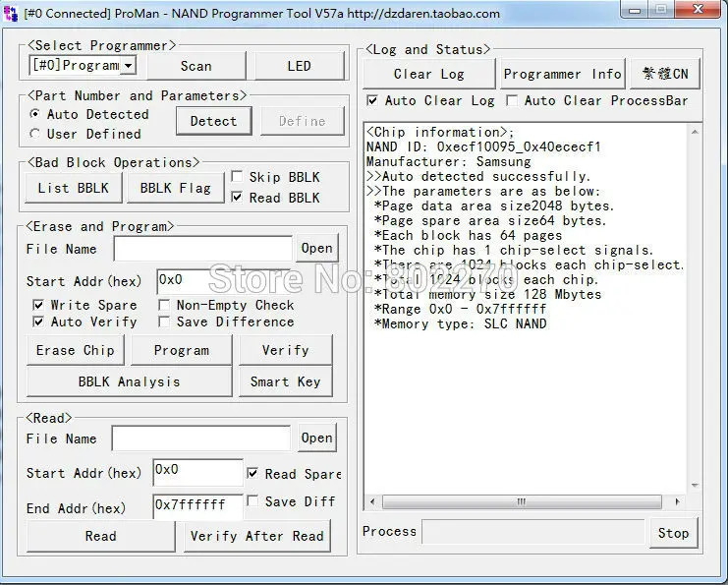This screenshot has width=728, height=585.
Task: Toggle the Write Spare checkbox
Action: [38, 305]
